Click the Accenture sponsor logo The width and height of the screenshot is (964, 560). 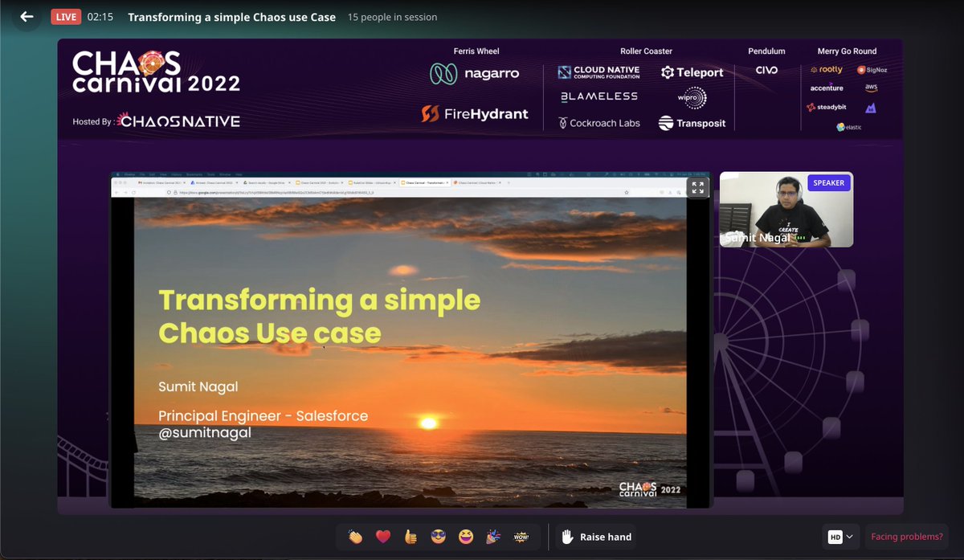click(x=827, y=88)
